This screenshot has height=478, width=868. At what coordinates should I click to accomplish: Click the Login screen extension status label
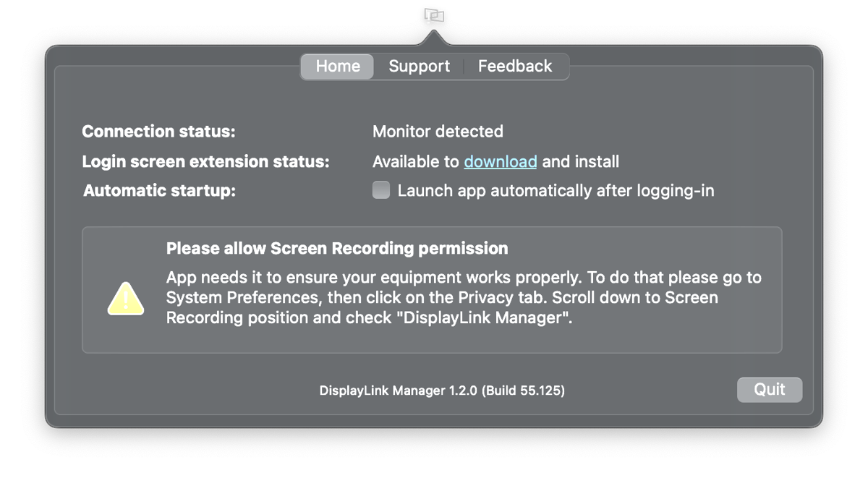[205, 161]
